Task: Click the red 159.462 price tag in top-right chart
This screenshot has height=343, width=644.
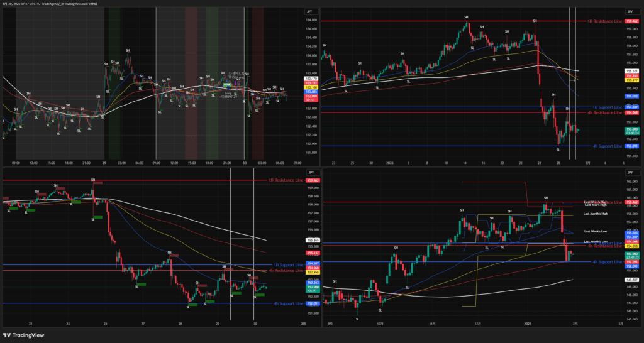Action: (x=630, y=21)
